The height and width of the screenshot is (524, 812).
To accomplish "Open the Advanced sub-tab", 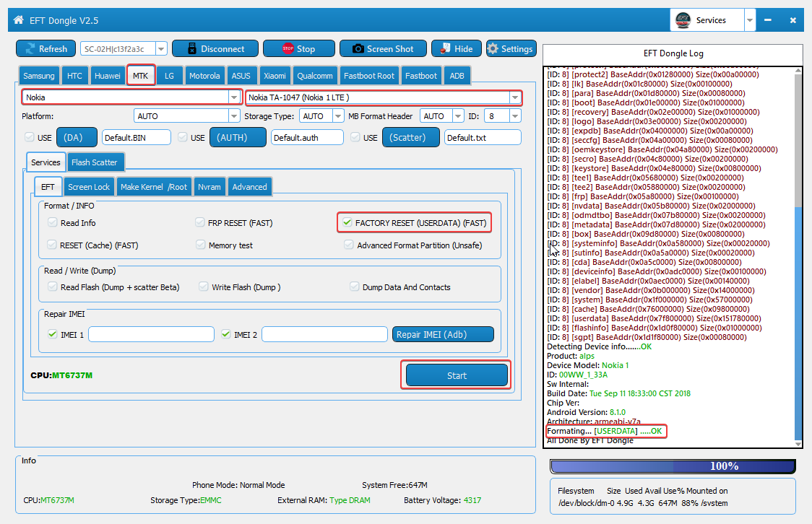I will coord(250,187).
